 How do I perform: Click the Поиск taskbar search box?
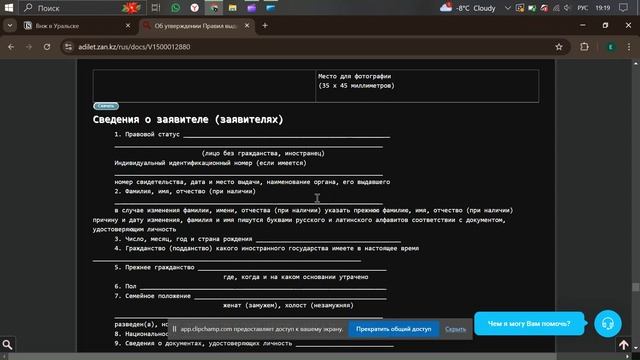82,8
